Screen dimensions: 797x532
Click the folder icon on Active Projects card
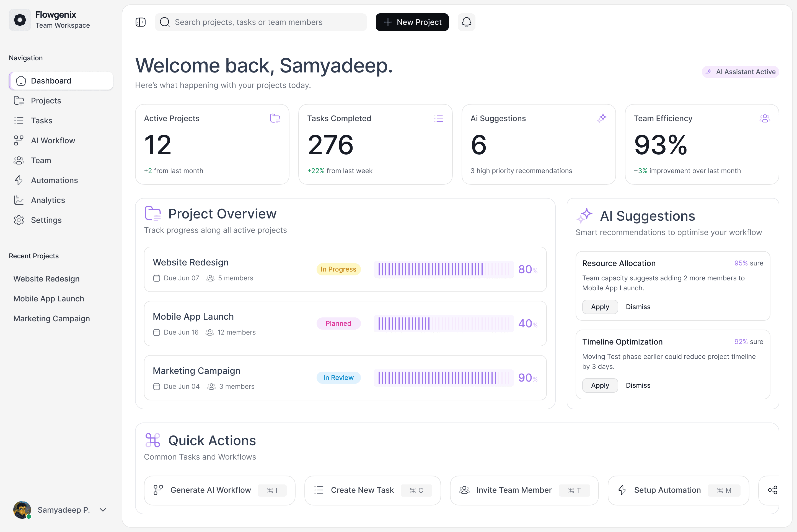pos(275,118)
